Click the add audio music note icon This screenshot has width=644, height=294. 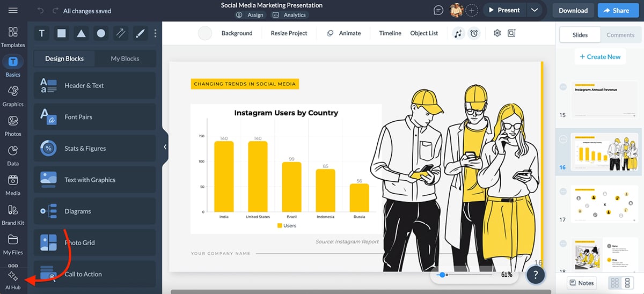coord(458,33)
